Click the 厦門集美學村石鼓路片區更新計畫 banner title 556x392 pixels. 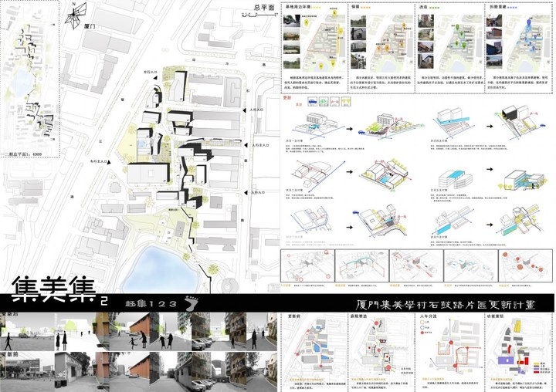click(x=446, y=305)
